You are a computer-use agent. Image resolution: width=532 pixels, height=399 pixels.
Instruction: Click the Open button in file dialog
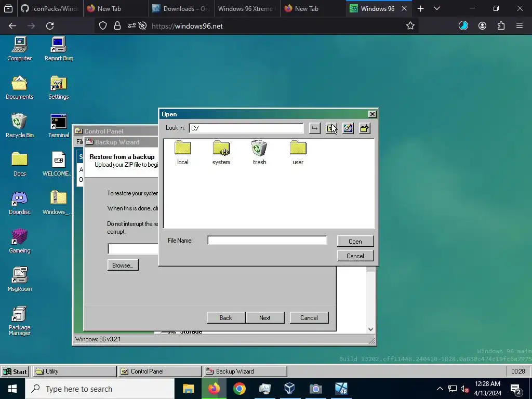(x=355, y=241)
